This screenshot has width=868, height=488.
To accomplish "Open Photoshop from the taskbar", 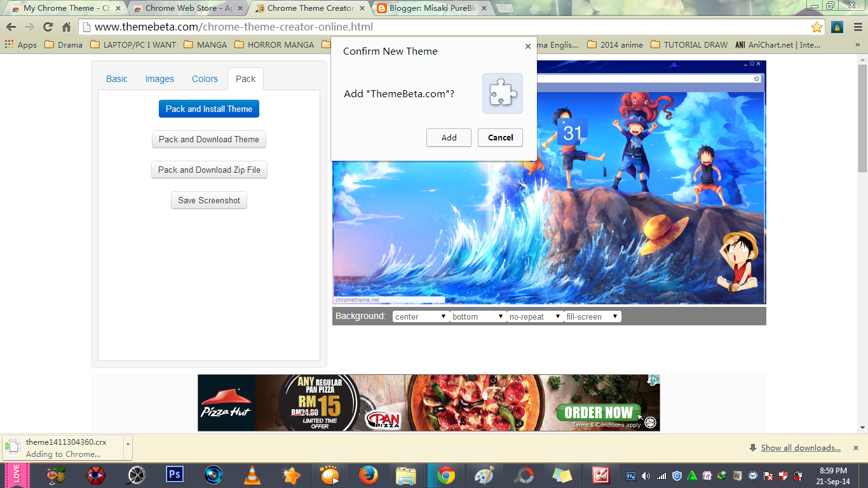I will (174, 475).
